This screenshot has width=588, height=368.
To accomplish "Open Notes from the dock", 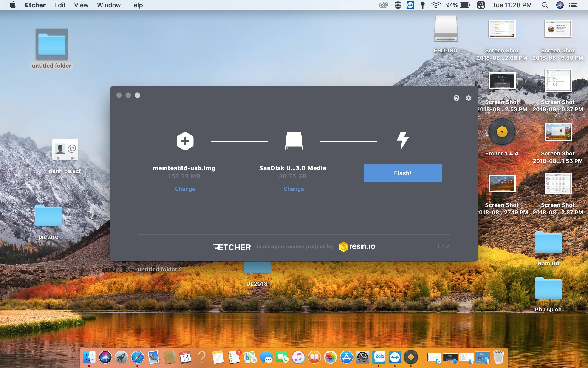I will [218, 357].
